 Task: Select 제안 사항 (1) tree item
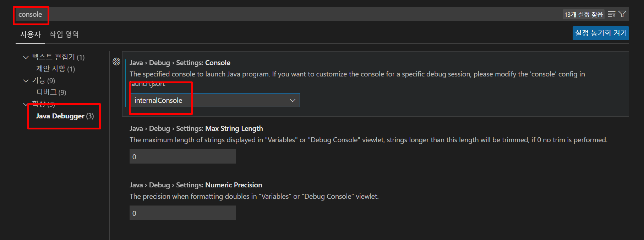[56, 69]
